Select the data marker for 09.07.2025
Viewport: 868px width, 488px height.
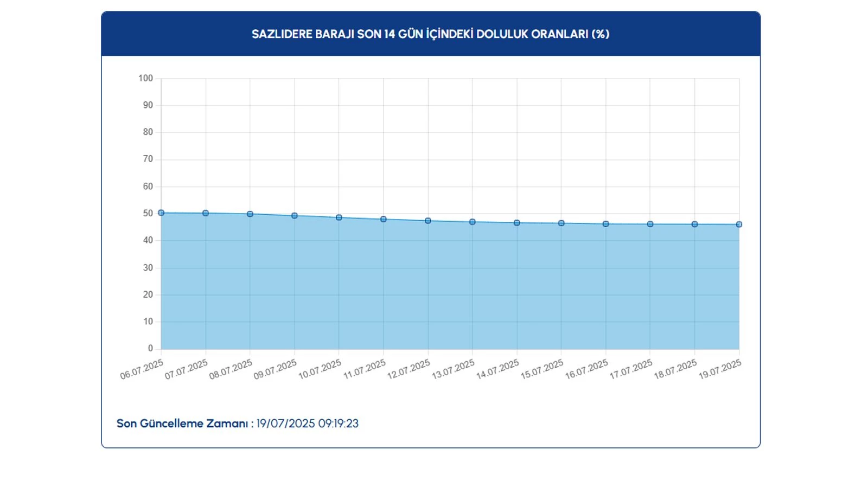[295, 216]
